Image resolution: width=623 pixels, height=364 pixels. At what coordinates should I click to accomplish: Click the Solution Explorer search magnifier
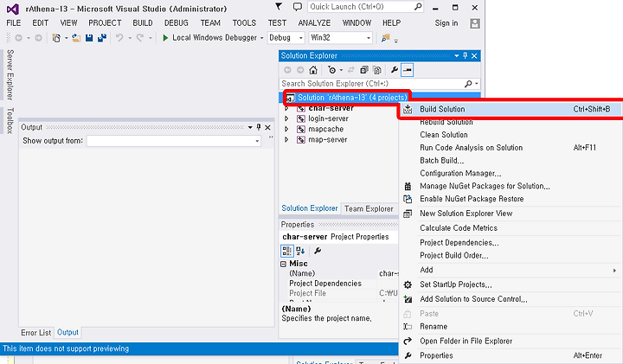(468, 84)
